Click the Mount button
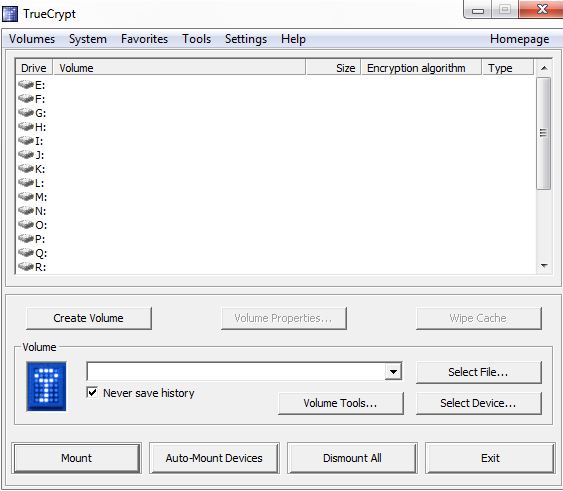Screen dimensions: 563x491 pyautogui.click(x=76, y=458)
